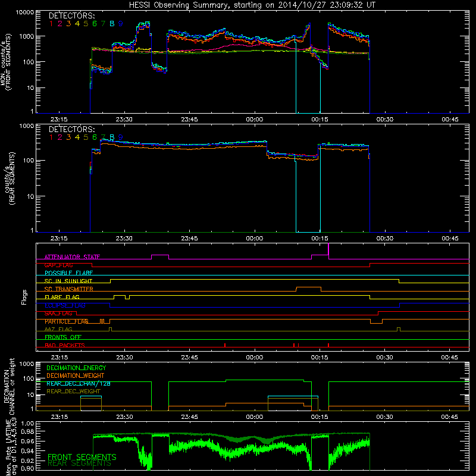Click green detector 6 in front segments legend
Viewport: 476px width, 476px height.
coord(95,24)
